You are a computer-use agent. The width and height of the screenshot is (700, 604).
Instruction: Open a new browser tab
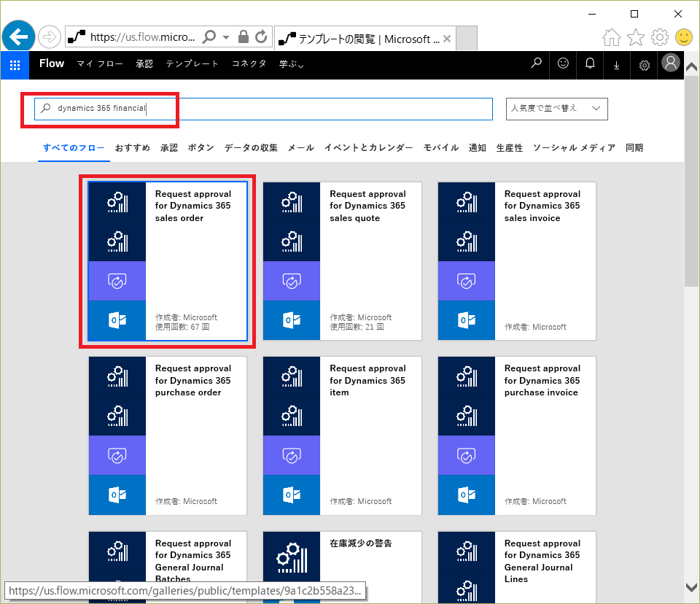[x=467, y=38]
